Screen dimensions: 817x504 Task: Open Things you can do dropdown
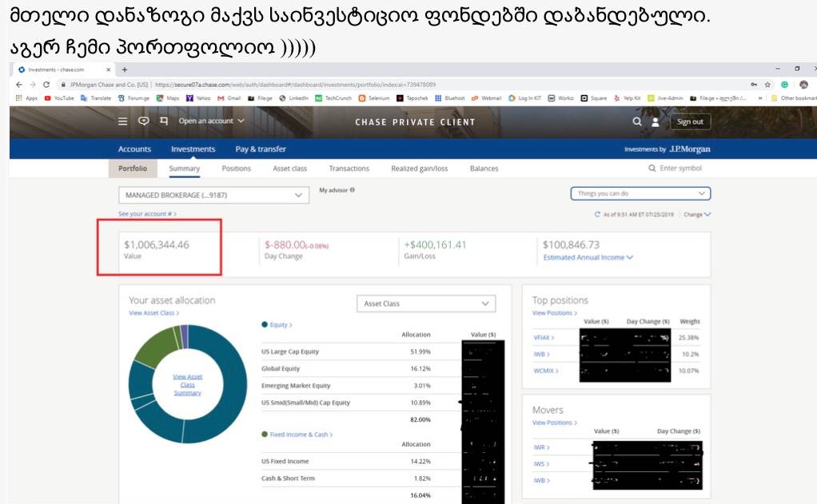(640, 193)
